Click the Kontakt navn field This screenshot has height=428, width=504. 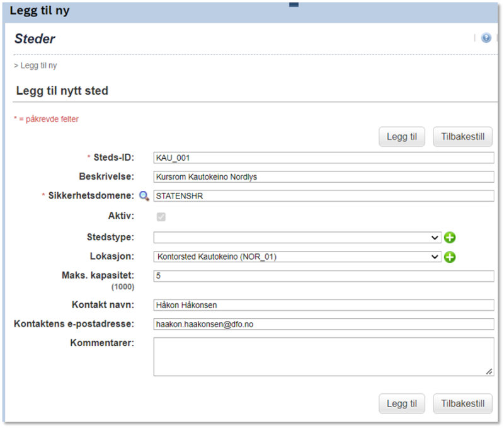324,305
